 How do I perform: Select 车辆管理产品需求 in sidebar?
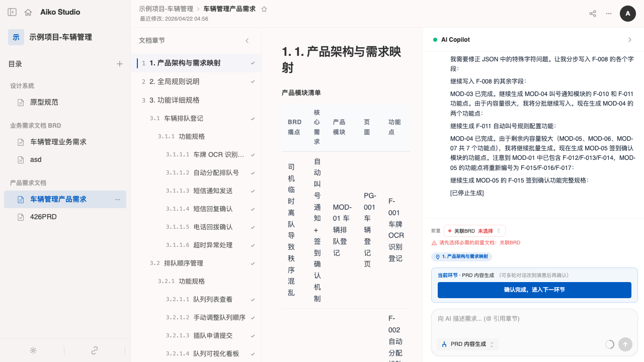click(65, 200)
